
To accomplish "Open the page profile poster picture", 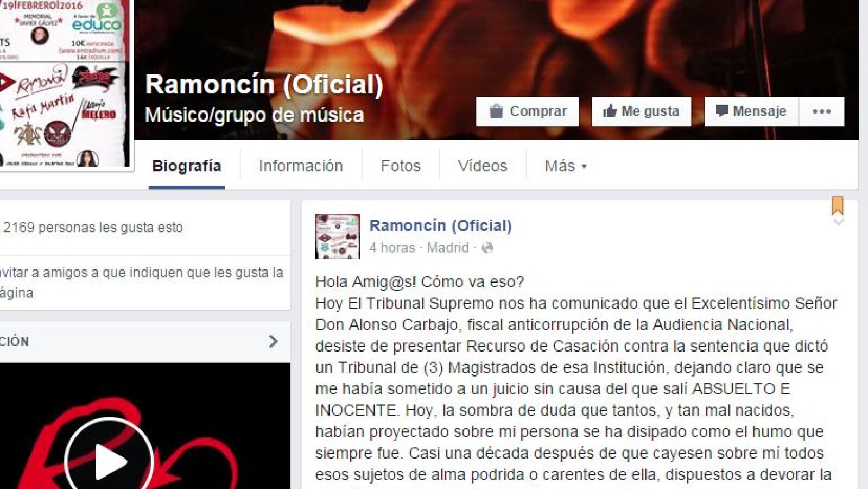I will [65, 83].
